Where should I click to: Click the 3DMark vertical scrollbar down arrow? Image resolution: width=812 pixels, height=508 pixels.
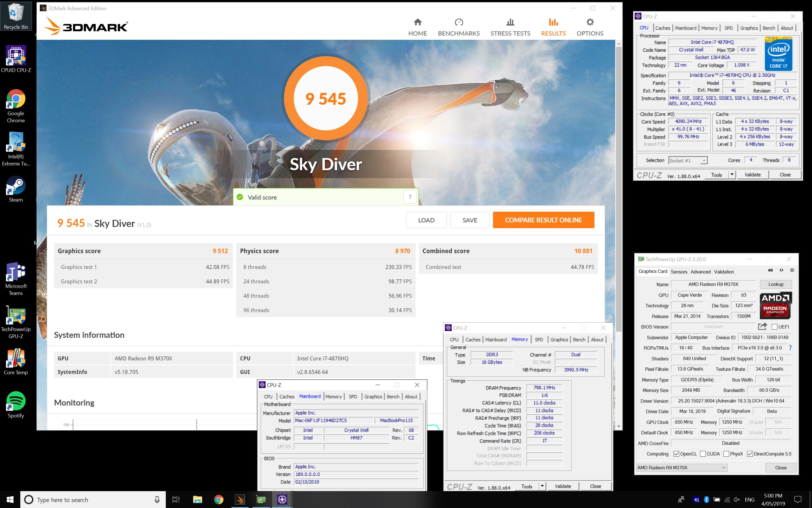coord(619,426)
